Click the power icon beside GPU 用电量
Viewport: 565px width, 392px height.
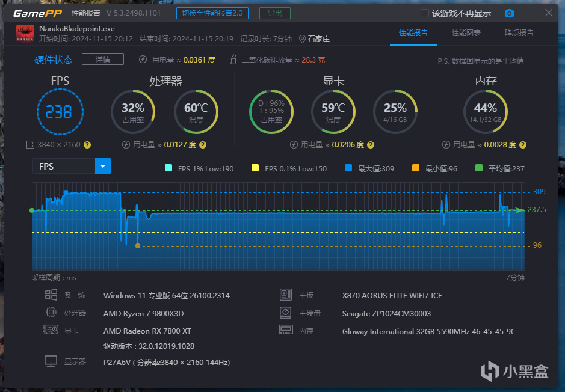294,145
